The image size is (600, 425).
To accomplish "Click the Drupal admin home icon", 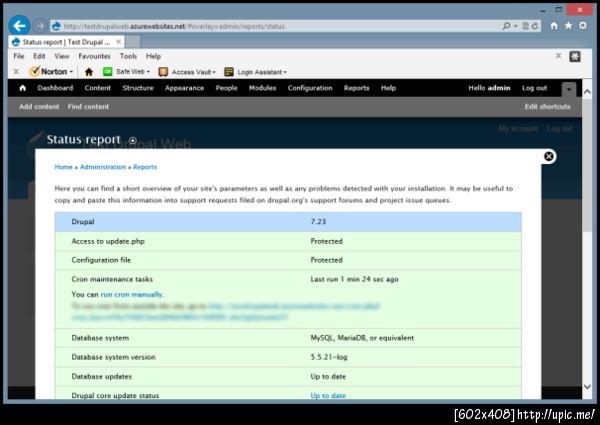I will pyautogui.click(x=23, y=88).
